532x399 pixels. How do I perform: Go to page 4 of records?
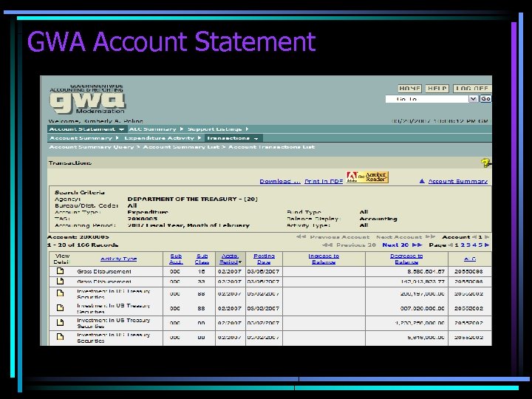point(474,245)
